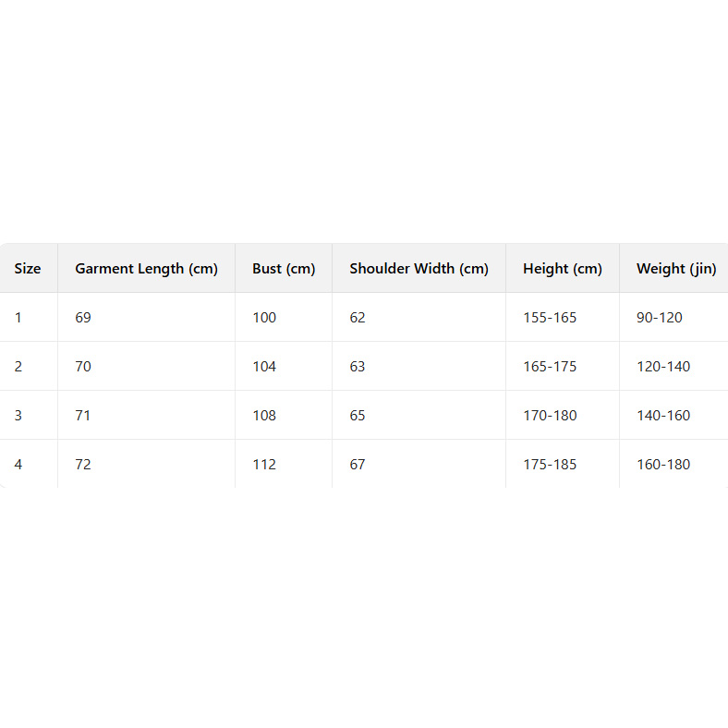Click weight range 120-140 cell
The image size is (728, 728).
[663, 367]
